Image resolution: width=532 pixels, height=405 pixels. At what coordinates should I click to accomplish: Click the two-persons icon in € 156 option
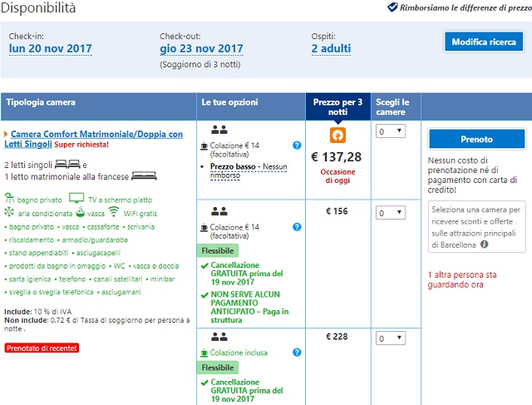pyautogui.click(x=219, y=211)
